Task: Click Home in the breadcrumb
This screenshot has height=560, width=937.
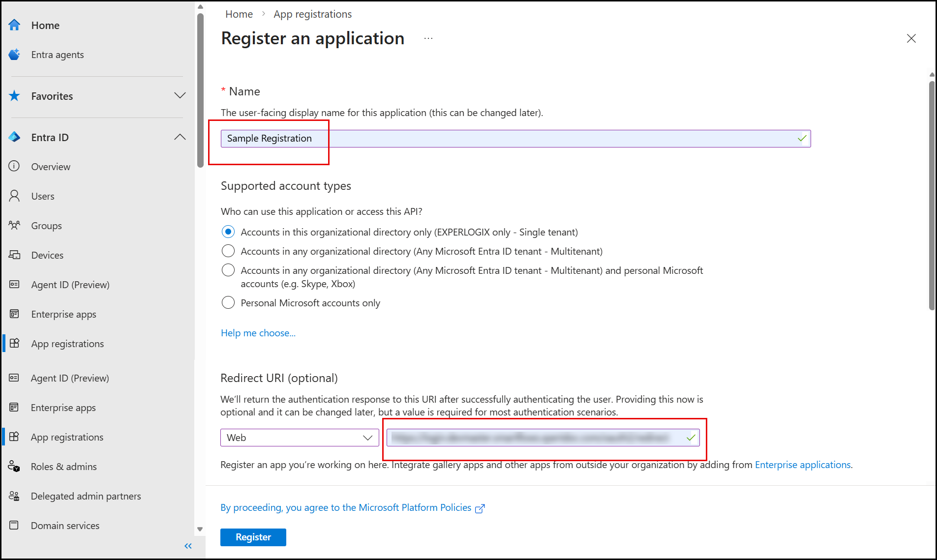Action: (239, 14)
